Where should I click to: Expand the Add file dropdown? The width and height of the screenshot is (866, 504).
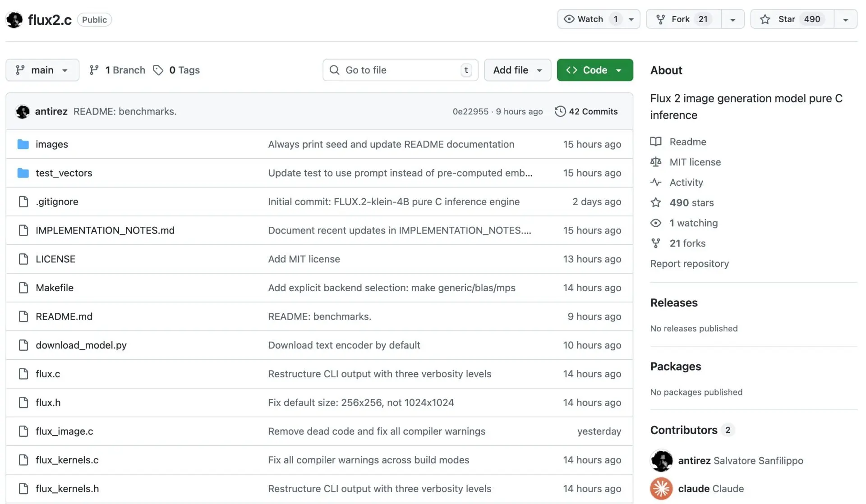pos(517,70)
